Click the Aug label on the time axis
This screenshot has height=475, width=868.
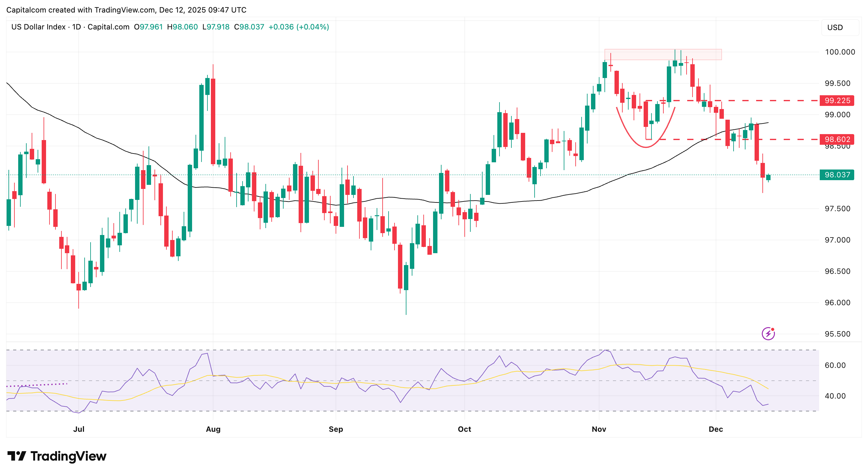click(x=213, y=429)
